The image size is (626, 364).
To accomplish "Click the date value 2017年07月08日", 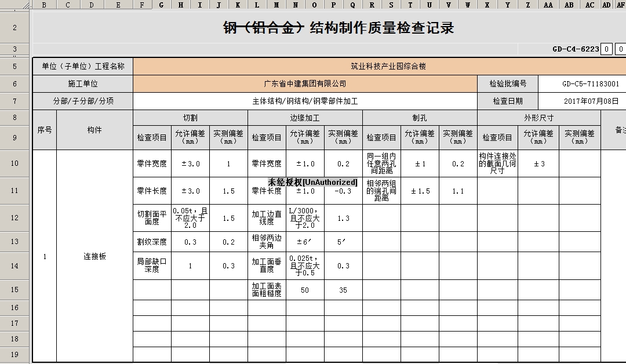I will (x=591, y=101).
